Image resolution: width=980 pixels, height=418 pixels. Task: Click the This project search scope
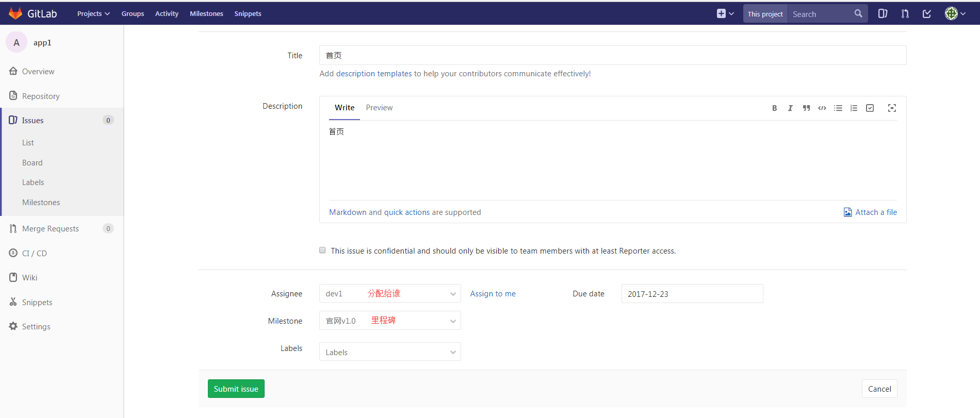point(765,14)
